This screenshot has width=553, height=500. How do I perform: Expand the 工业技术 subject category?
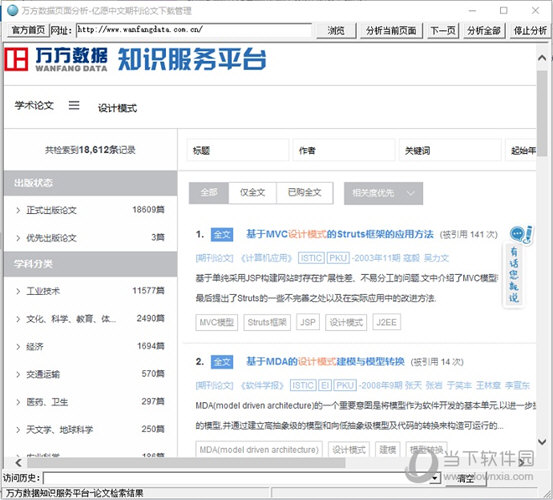click(18, 291)
